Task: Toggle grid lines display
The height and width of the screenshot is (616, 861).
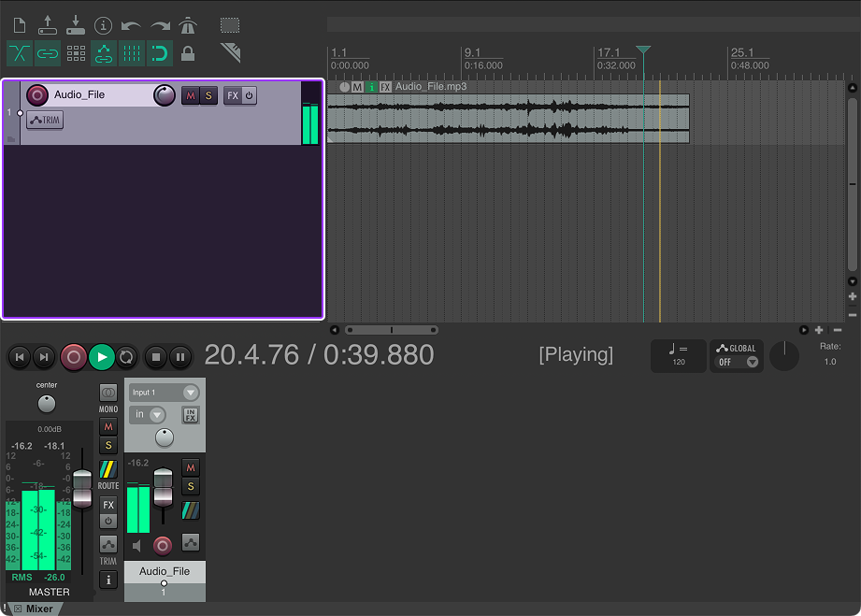Action: click(x=132, y=53)
